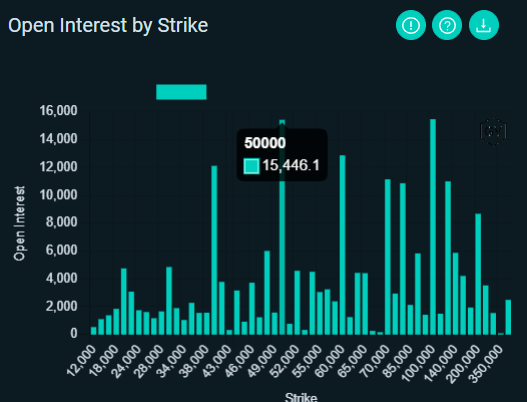Click the bar nearest strike 60,000

click(x=342, y=245)
